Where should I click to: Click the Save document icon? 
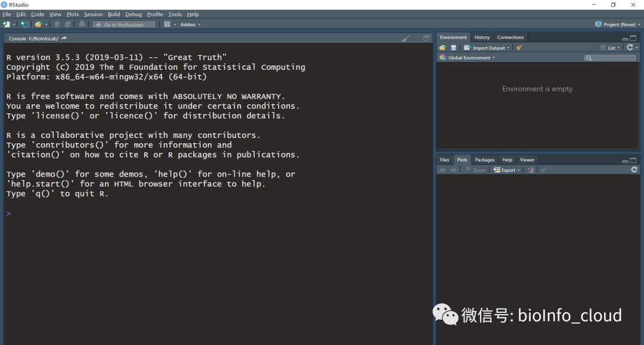coord(57,24)
